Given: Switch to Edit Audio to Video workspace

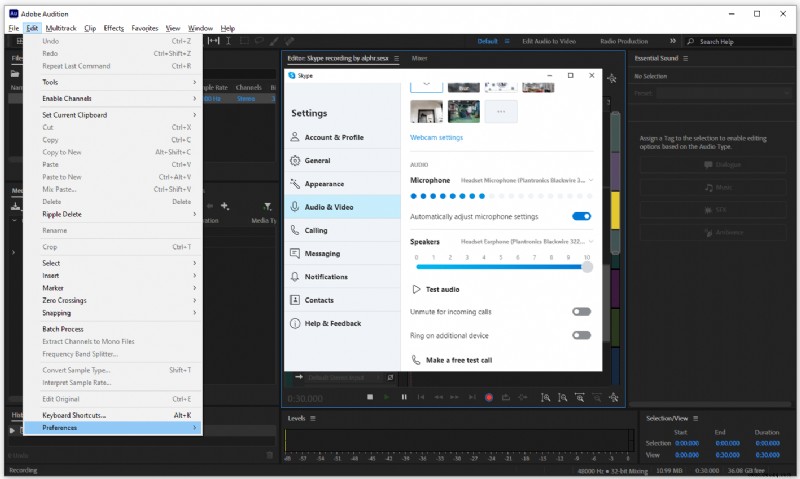Looking at the screenshot, I should point(548,41).
